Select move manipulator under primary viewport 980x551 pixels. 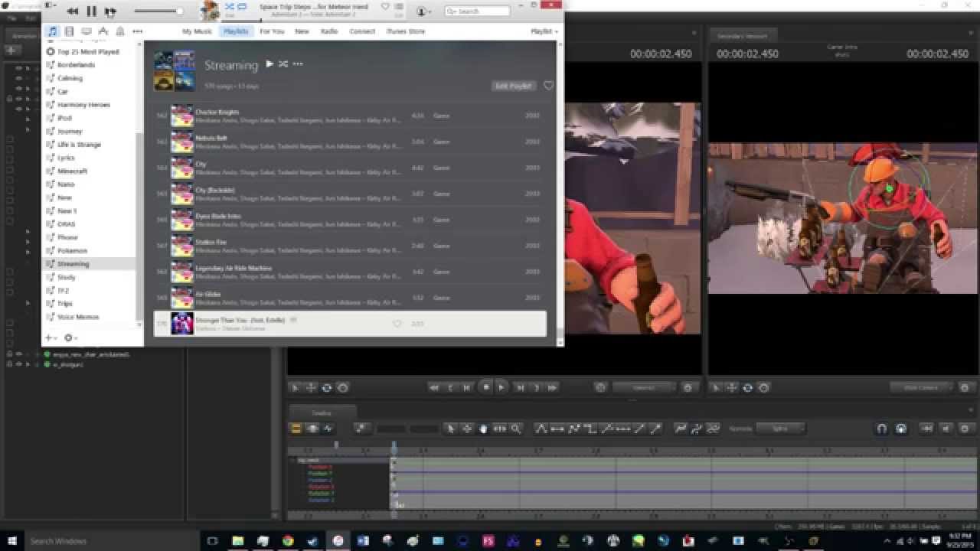311,388
